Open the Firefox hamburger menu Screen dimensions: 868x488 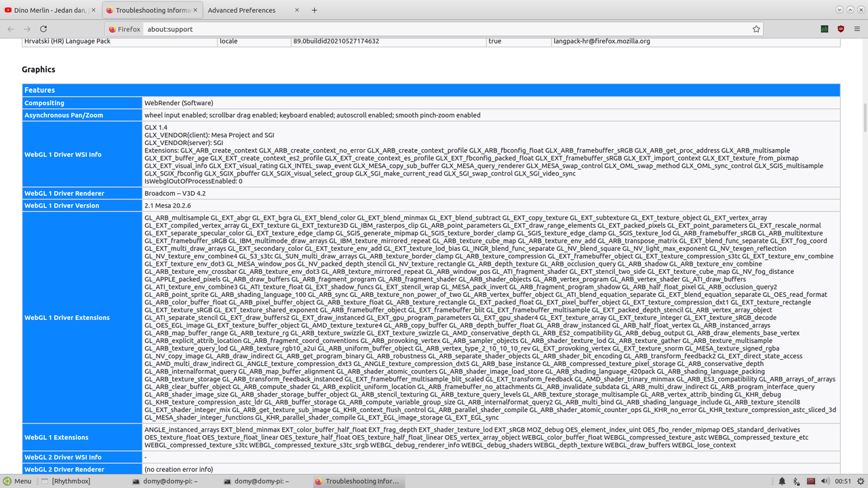click(x=857, y=29)
